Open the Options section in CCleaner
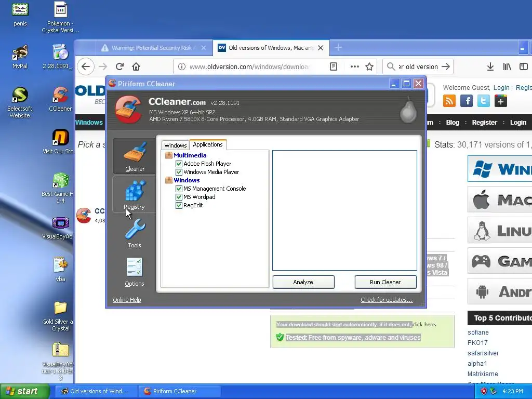This screenshot has height=399, width=532. 135,272
